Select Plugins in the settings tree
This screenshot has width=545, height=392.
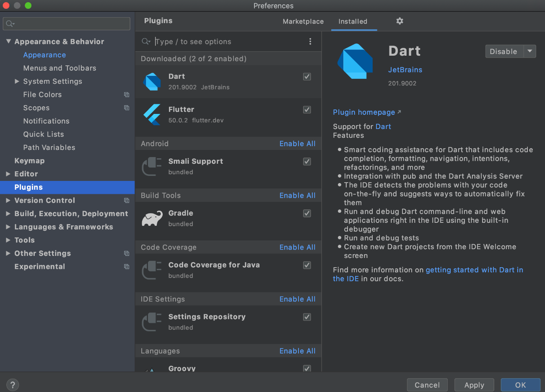67,187
